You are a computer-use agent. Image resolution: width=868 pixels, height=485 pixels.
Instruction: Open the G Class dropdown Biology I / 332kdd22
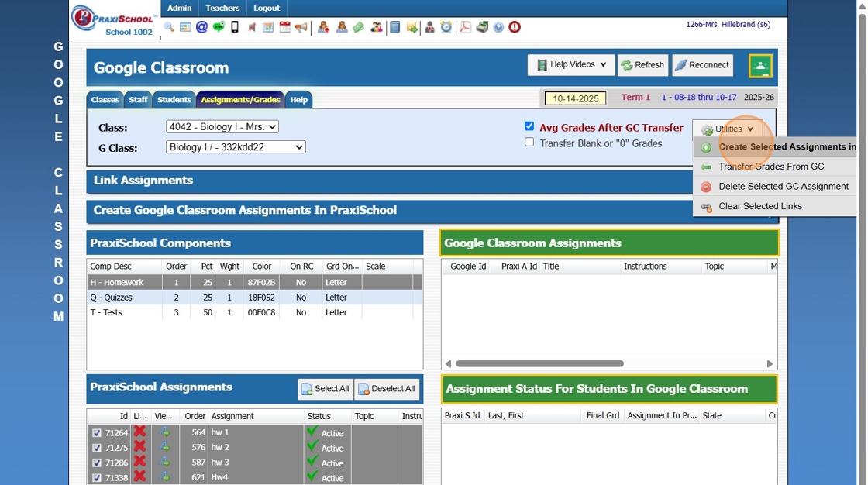click(x=236, y=147)
